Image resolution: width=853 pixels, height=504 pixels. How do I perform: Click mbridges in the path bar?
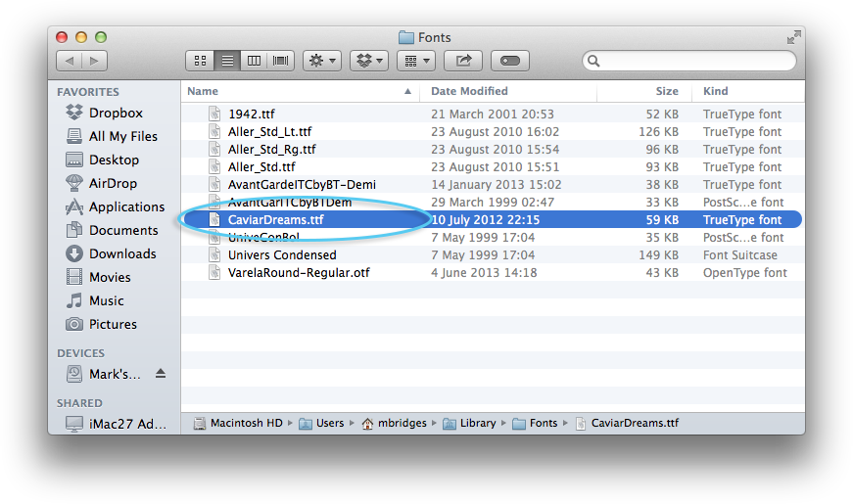coord(395,423)
